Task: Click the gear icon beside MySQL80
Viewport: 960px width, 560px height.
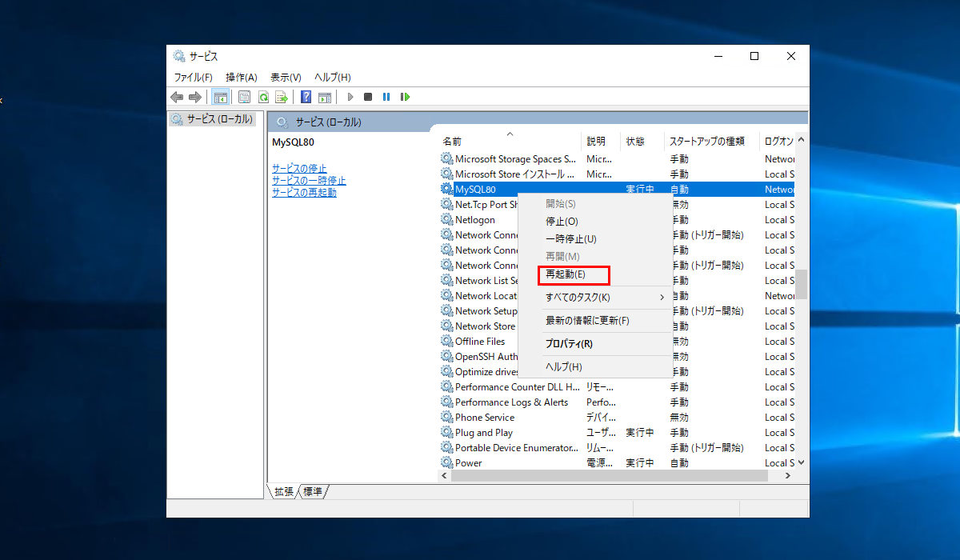Action: pyautogui.click(x=446, y=190)
